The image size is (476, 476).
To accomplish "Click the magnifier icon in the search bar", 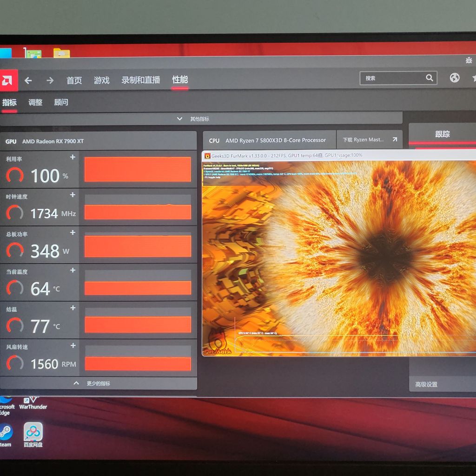I will click(429, 78).
